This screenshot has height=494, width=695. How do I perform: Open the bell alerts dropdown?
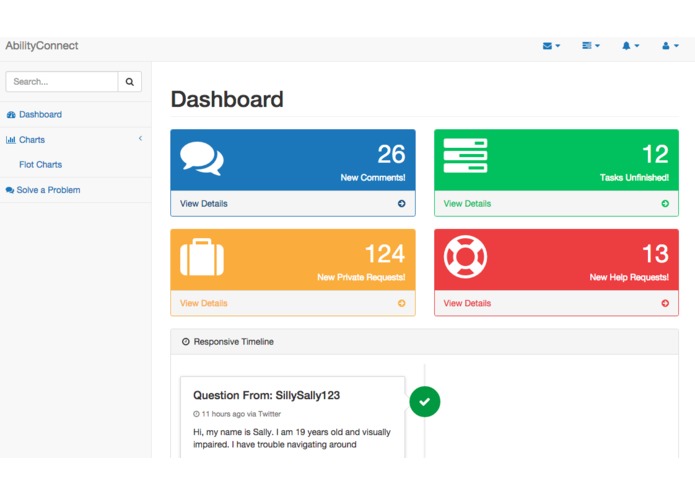click(x=630, y=46)
